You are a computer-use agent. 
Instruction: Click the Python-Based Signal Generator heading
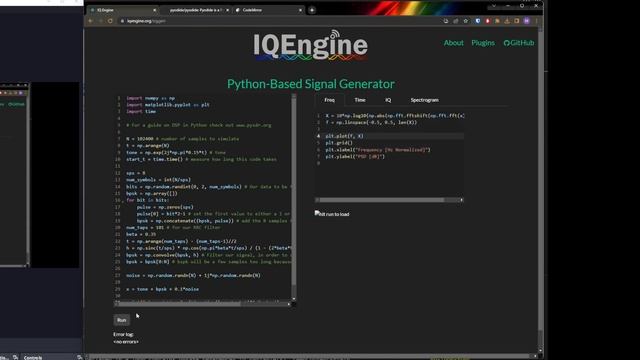(311, 84)
